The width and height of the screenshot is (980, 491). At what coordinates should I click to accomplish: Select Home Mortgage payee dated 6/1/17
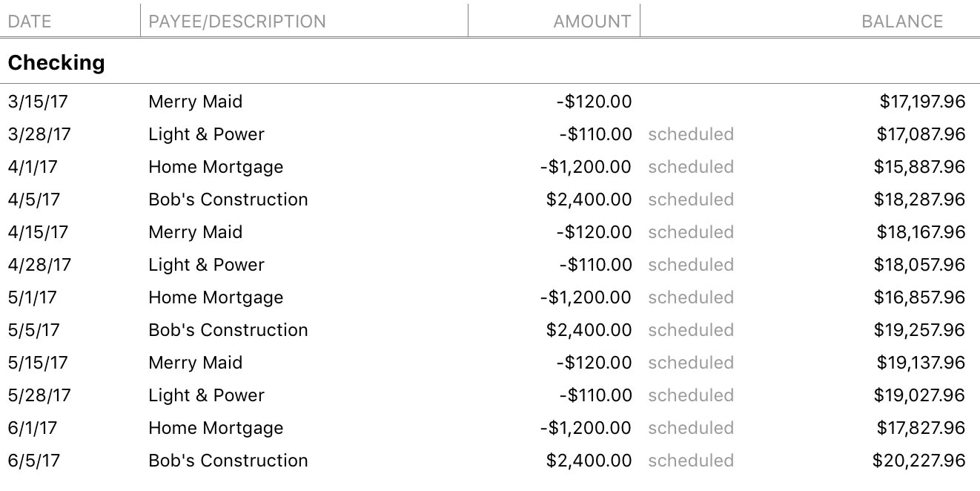(x=216, y=428)
